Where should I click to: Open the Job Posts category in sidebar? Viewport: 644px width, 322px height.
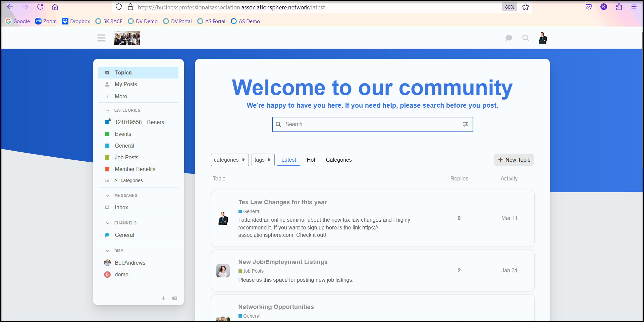(138, 157)
